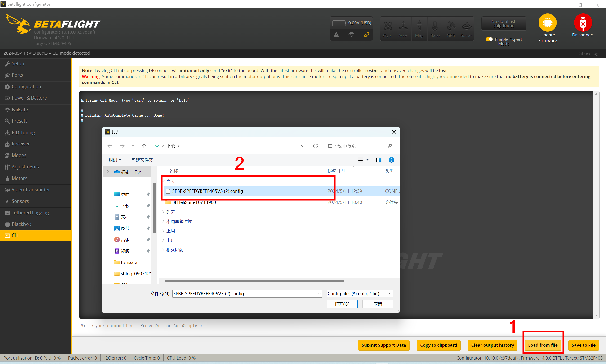Click the yellow link status icon
This screenshot has width=606, height=364.
[366, 35]
